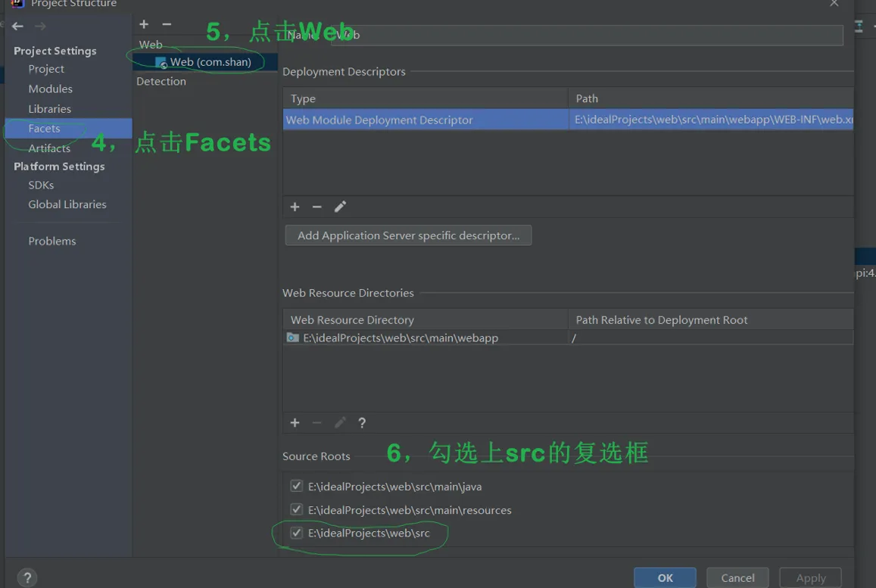Screen dimensions: 876x588
Task: Add a deployment descriptor with plus icon
Action: (295, 207)
